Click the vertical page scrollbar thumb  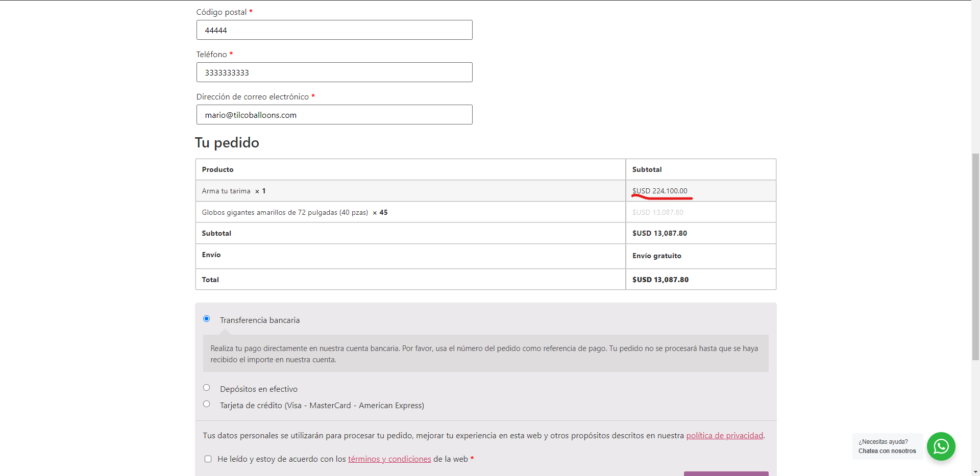tap(975, 255)
